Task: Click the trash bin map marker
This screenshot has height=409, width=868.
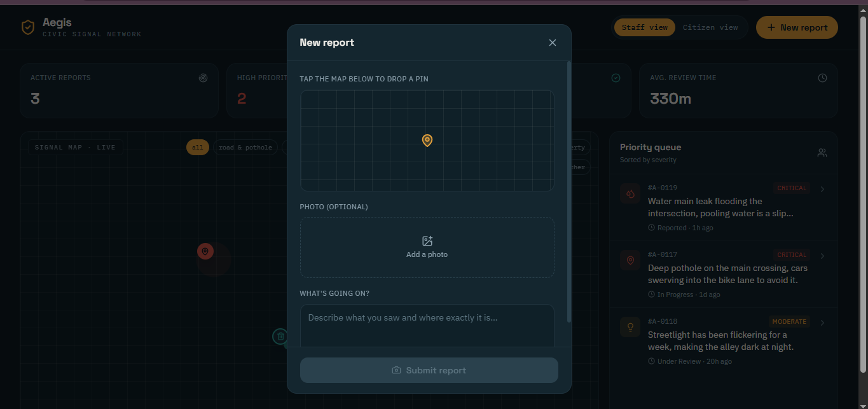Action: click(x=280, y=336)
